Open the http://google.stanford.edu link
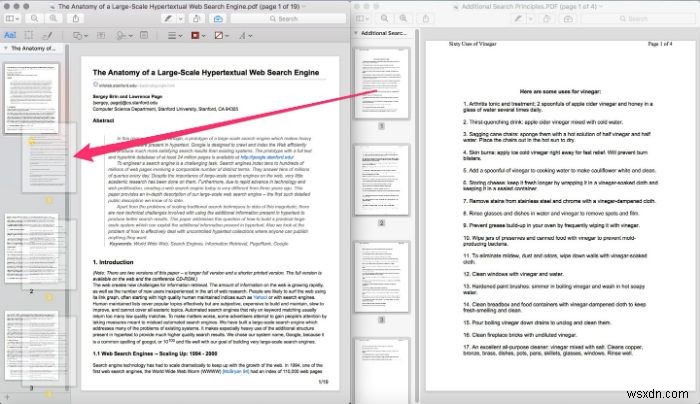The image size is (700, 404). pos(267,157)
